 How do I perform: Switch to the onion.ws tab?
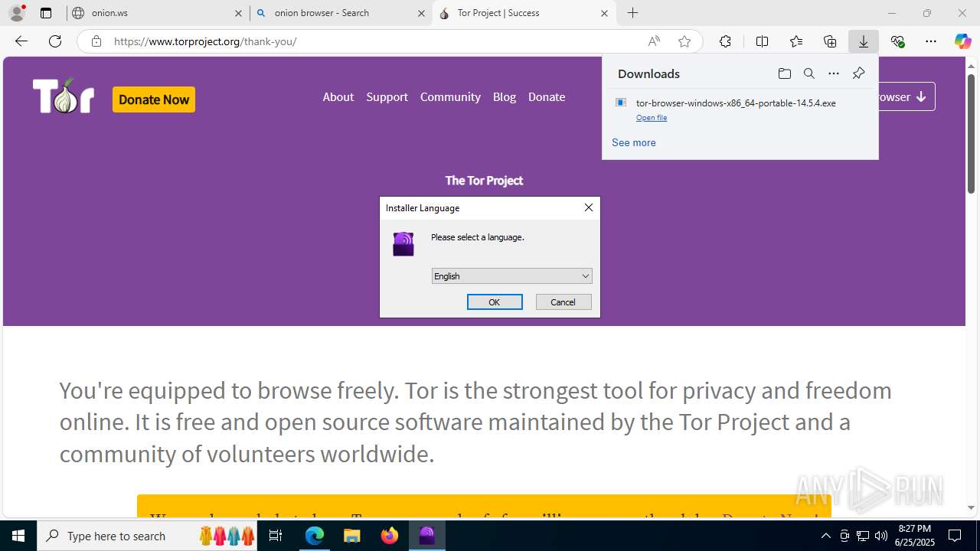tap(157, 13)
